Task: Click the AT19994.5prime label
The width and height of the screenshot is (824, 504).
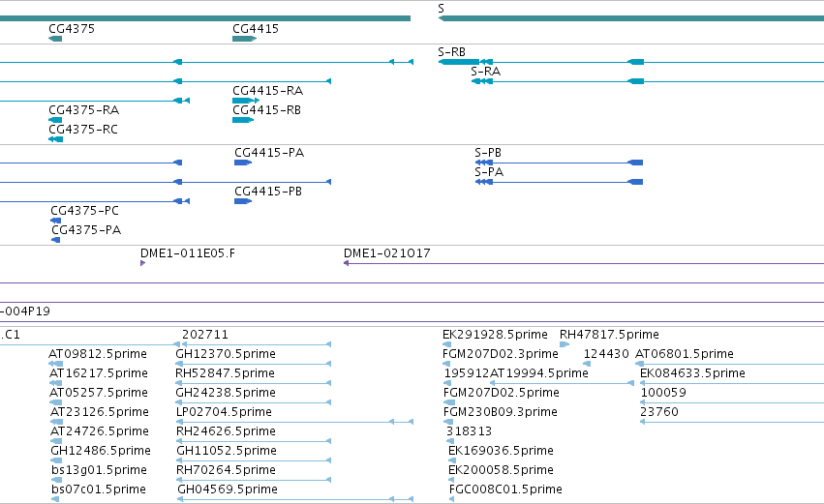Action: 539,373
